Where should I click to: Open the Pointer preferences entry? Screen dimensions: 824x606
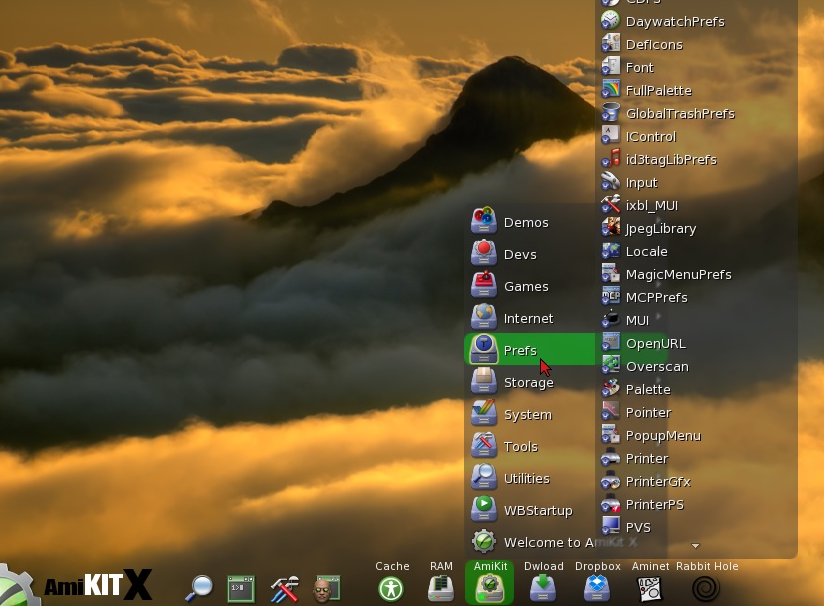coord(648,413)
